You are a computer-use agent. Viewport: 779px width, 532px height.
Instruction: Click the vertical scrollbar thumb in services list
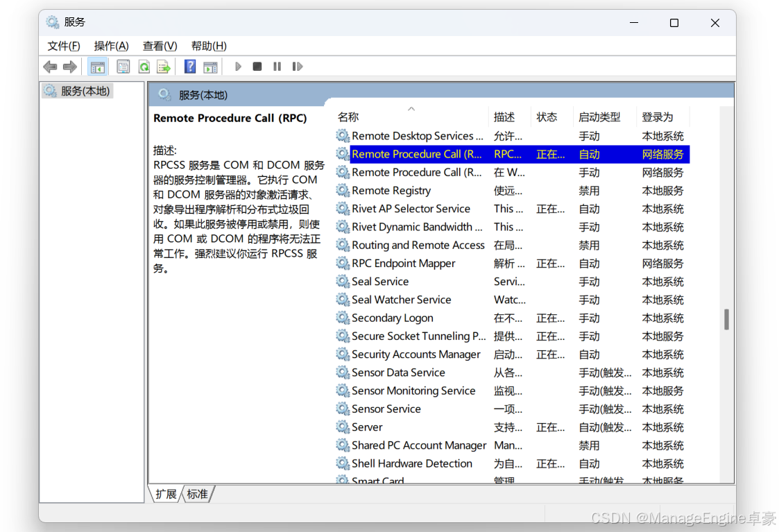click(726, 319)
